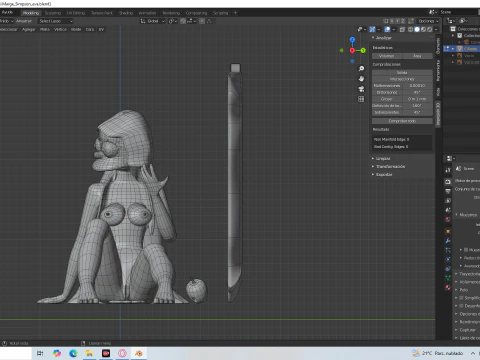This screenshot has width=480, height=360.
Task: Open the Tool properties tab icon
Action: click(448, 170)
